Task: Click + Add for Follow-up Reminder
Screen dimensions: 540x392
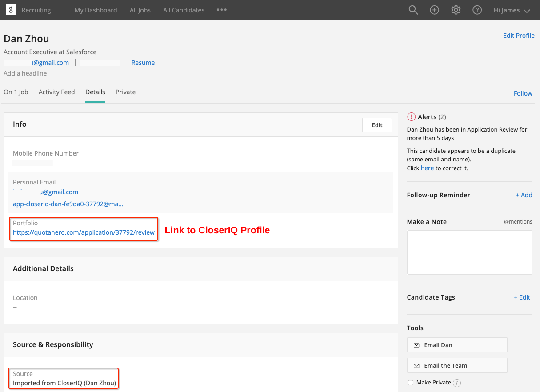Action: 524,195
